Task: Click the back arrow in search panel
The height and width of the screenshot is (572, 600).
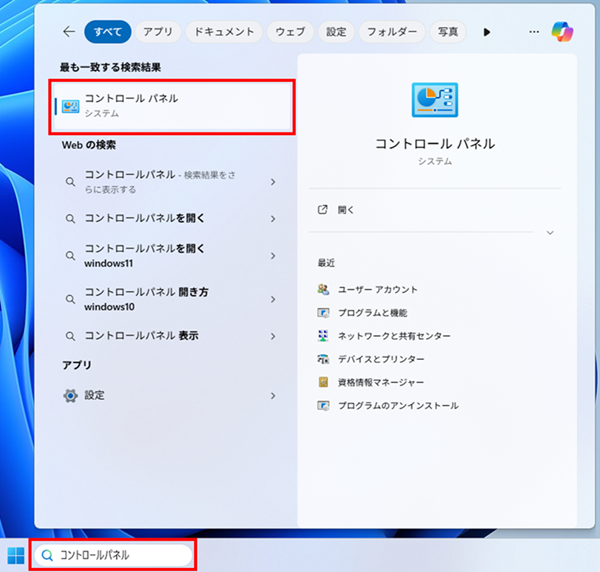Action: click(68, 32)
